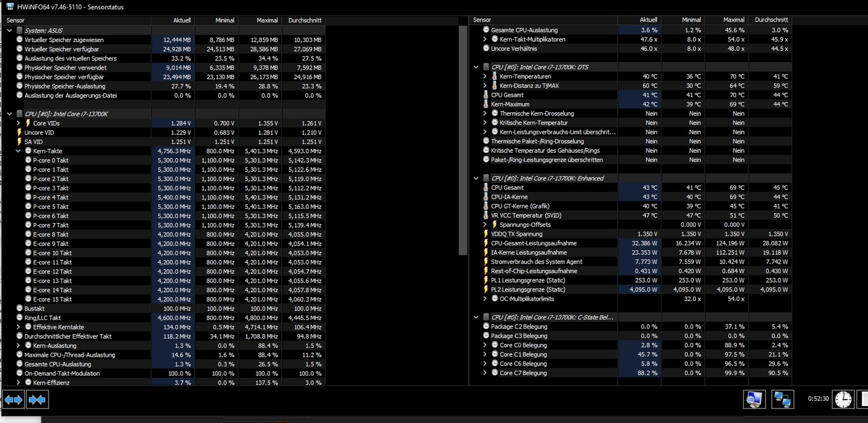Click the clock icon beside elapsed time
Image resolution: width=868 pixels, height=423 pixels.
[x=843, y=399]
